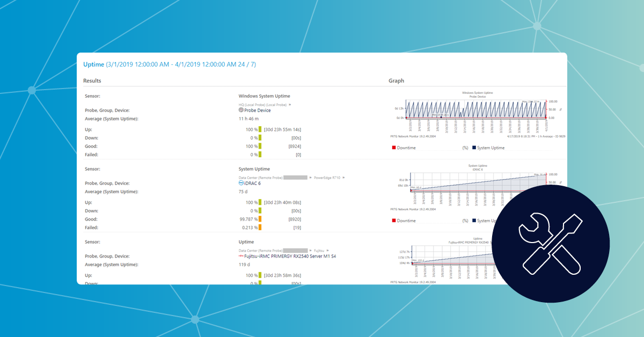Viewport: 644px width, 337px height.
Task: Click the Probe Device icon
Action: 241,110
